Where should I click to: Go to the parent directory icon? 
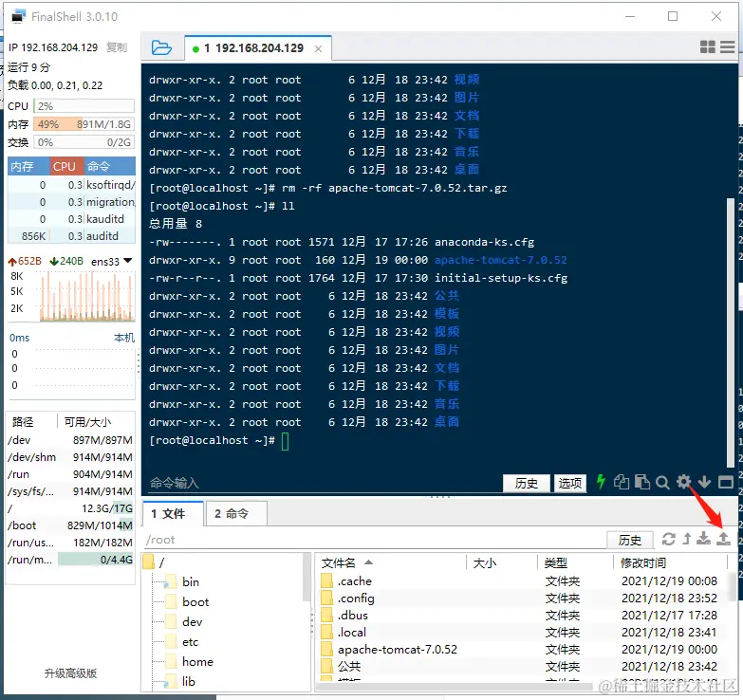(x=687, y=539)
